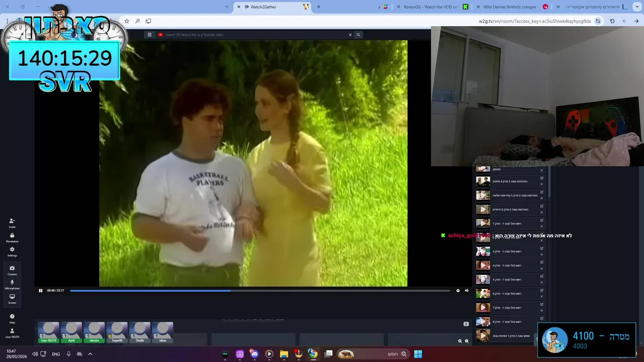Viewport: 644px width, 362px height.
Task: Select user April's avatar
Action: pyautogui.click(x=71, y=333)
